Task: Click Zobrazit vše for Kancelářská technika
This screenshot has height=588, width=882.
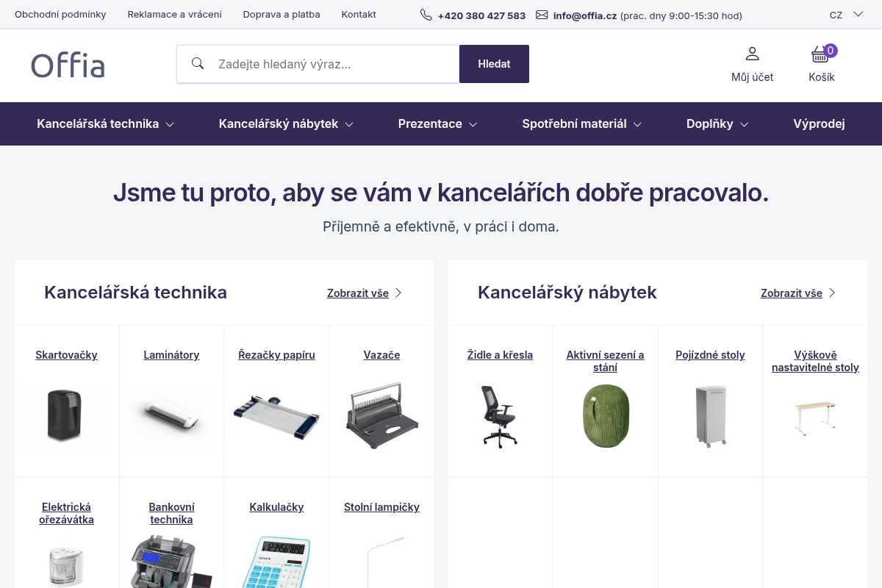Action: [x=358, y=293]
